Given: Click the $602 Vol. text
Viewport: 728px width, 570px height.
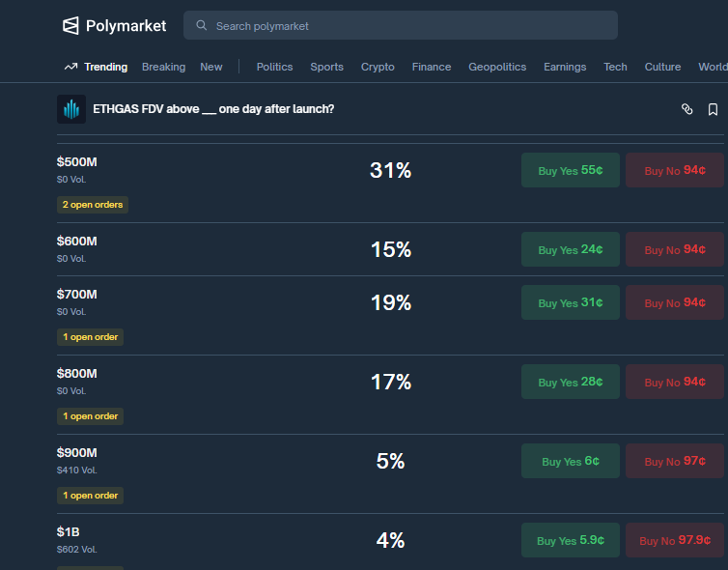Looking at the screenshot, I should tap(77, 550).
